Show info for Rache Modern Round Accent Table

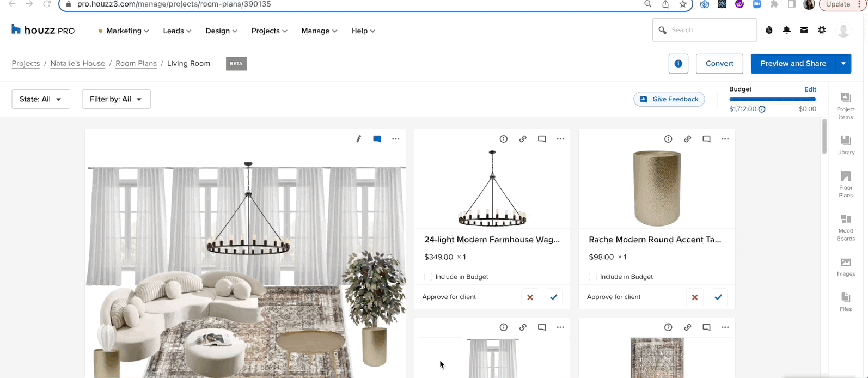click(668, 139)
